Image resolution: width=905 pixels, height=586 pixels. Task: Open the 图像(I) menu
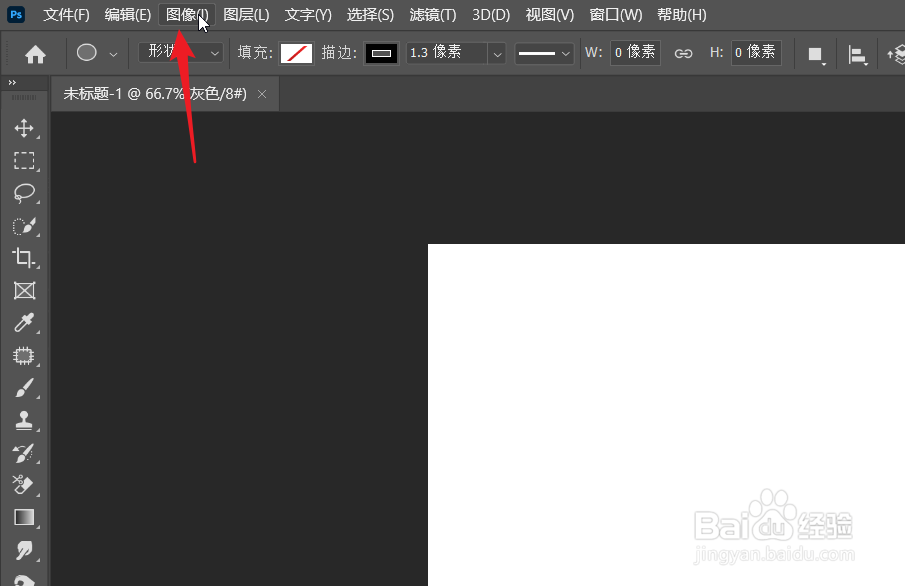(x=187, y=14)
